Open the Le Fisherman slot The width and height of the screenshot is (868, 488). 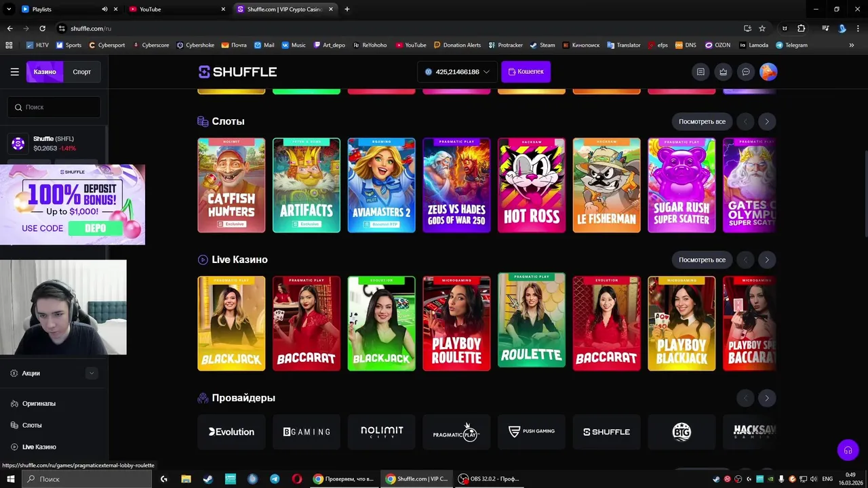point(606,185)
